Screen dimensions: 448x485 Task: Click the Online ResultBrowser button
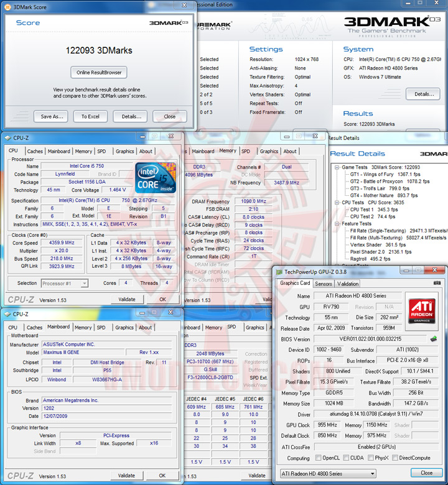pyautogui.click(x=99, y=72)
